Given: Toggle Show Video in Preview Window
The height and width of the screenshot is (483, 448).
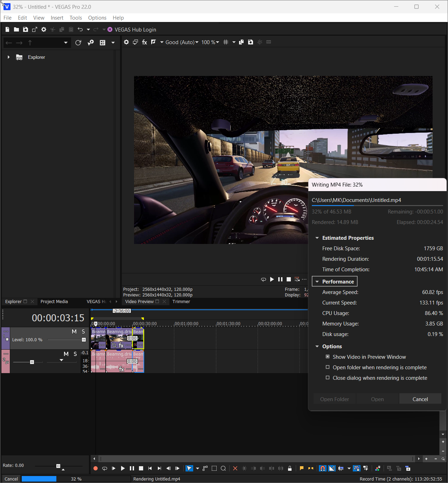Looking at the screenshot, I should pos(328,357).
